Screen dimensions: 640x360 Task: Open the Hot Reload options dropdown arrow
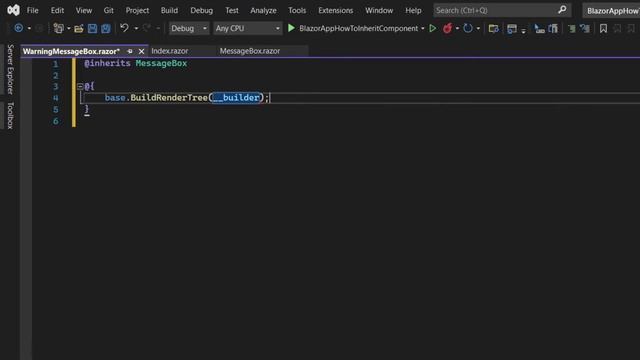[x=457, y=29]
